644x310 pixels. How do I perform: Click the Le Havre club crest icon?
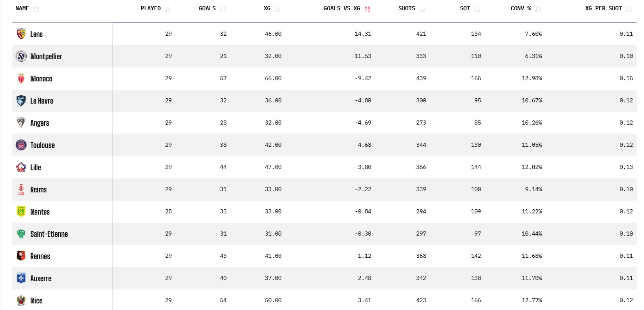point(21,101)
